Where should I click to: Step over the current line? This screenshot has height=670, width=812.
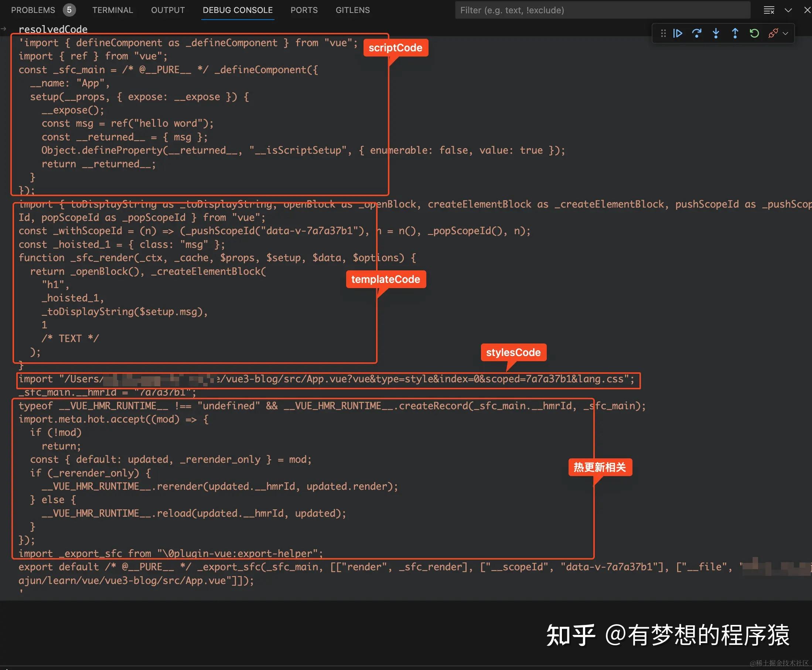tap(697, 33)
